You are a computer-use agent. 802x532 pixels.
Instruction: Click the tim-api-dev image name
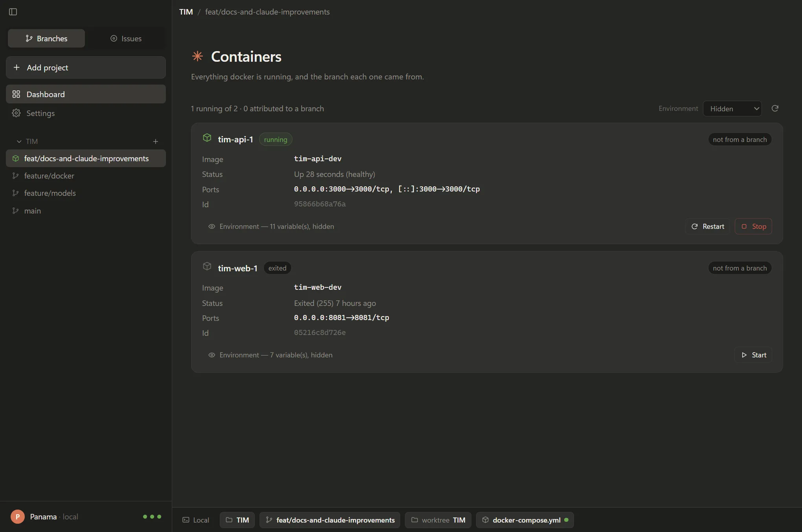(x=318, y=159)
